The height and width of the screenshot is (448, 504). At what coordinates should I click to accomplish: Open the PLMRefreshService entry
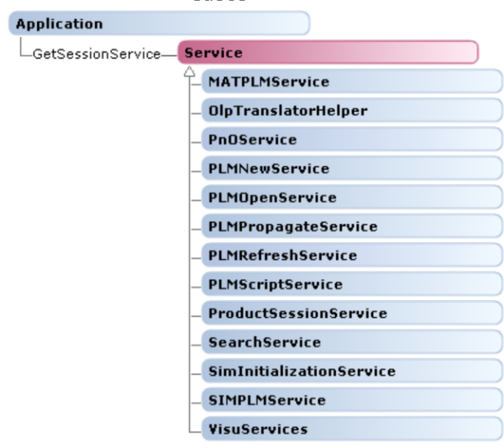[346, 256]
